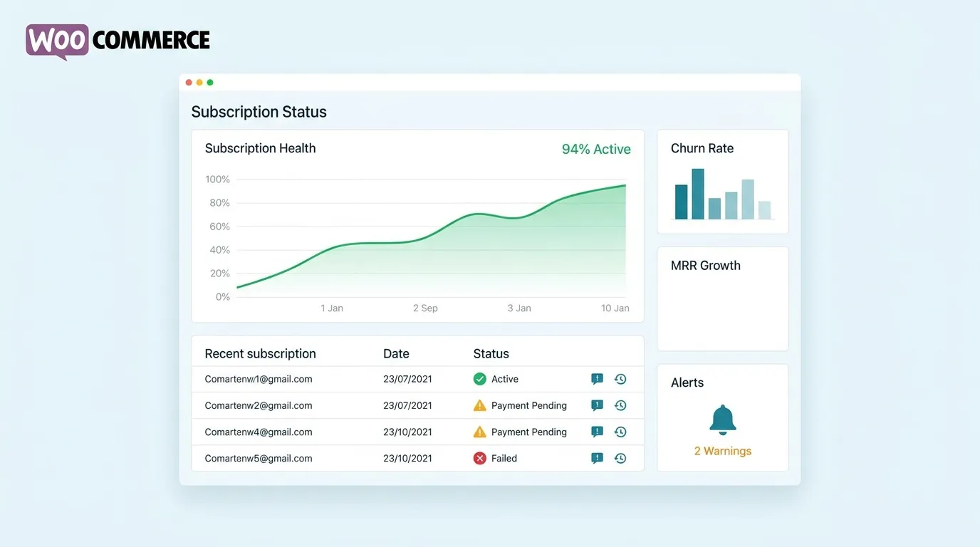Viewport: 980px width, 547px height.
Task: Open the comment icon for Comartenw2@gmail.com
Action: point(597,405)
